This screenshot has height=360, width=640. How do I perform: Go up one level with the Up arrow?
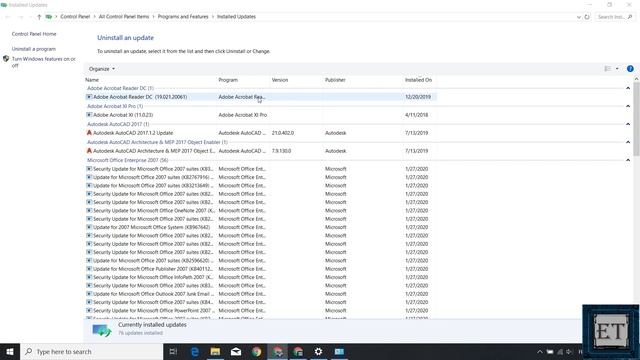(39, 17)
